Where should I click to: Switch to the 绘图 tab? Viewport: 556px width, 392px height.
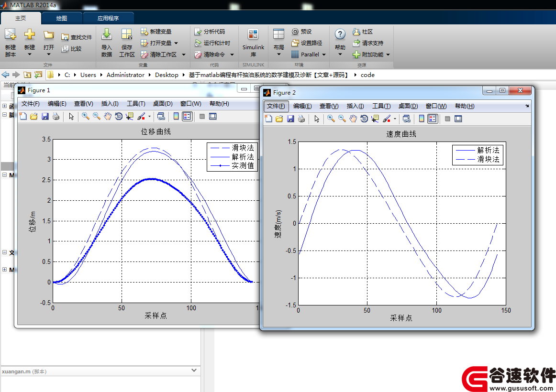pyautogui.click(x=62, y=18)
